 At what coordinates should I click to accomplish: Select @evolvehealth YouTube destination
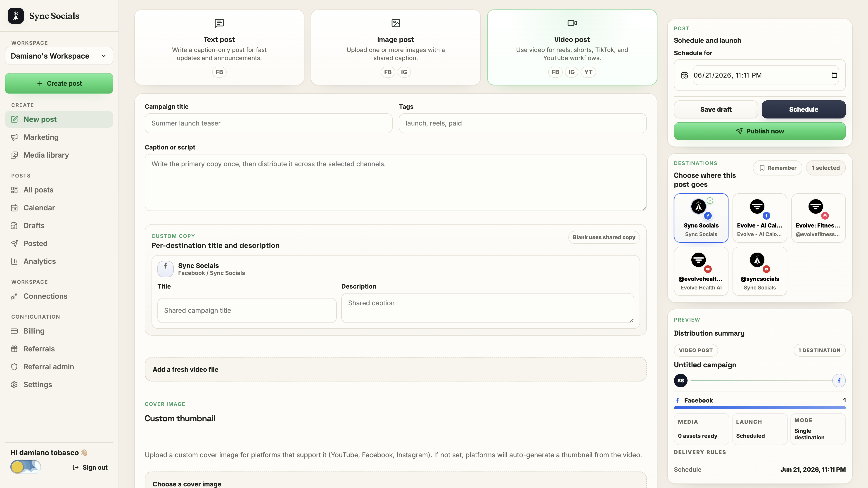click(701, 271)
